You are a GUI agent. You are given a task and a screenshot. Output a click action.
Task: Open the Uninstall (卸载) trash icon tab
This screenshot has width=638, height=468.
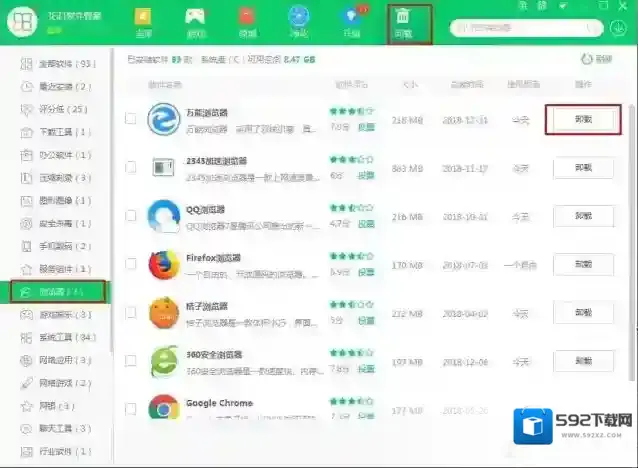coord(403,21)
